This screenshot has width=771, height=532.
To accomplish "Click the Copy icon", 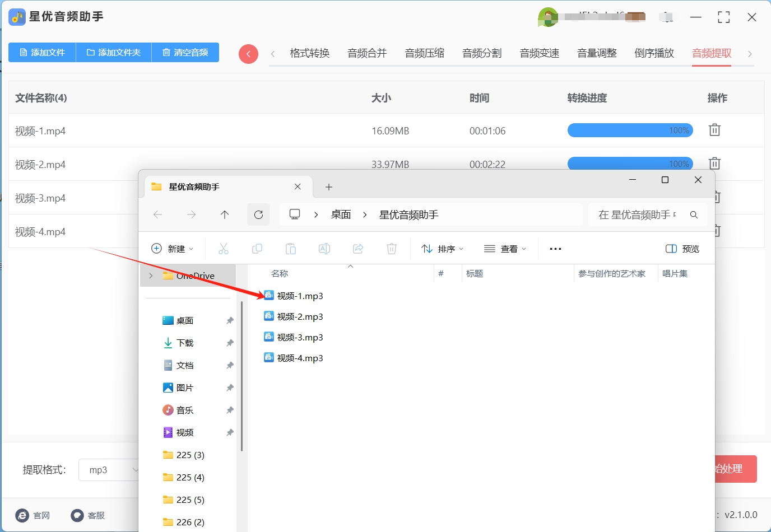I will click(257, 249).
